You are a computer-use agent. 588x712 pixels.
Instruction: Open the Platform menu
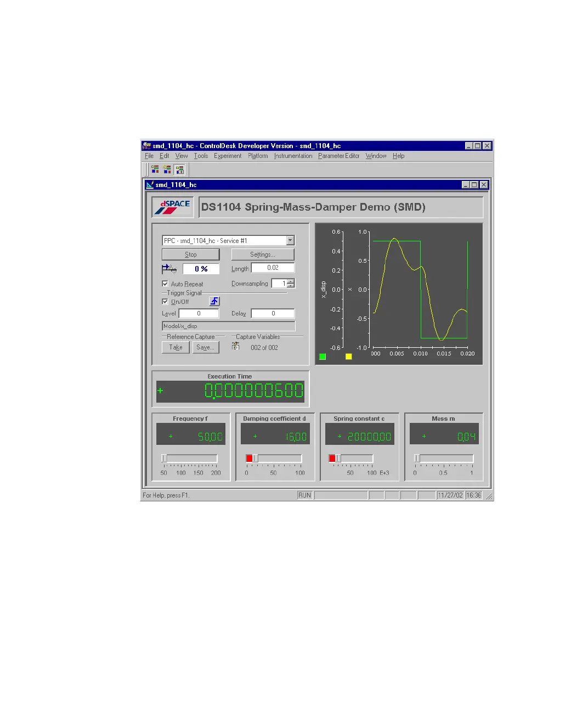tap(258, 156)
